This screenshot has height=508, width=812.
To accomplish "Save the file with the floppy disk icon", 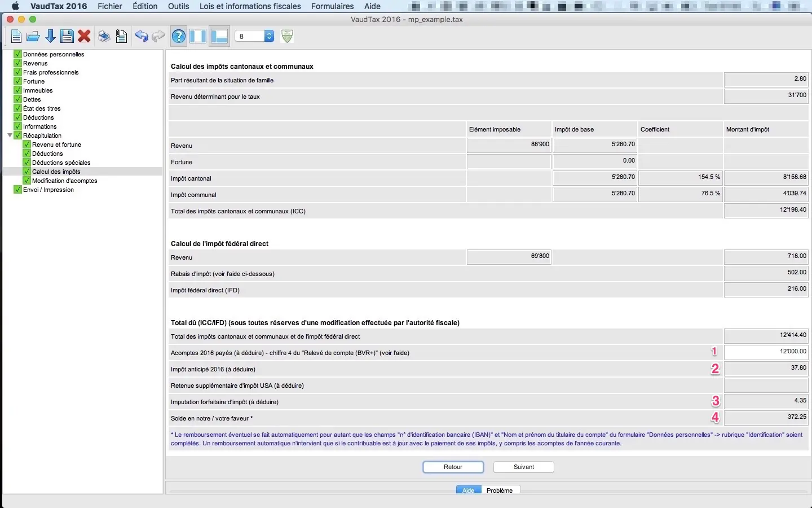I will click(x=67, y=37).
